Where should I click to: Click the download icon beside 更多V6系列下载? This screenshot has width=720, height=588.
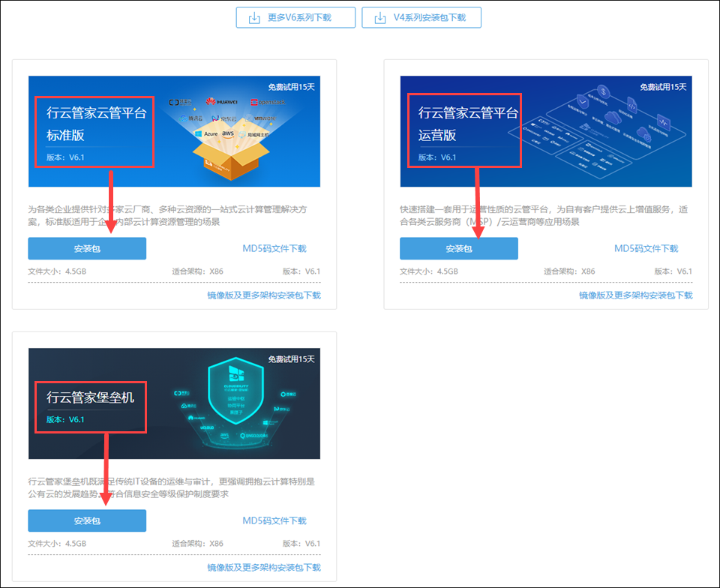click(254, 17)
